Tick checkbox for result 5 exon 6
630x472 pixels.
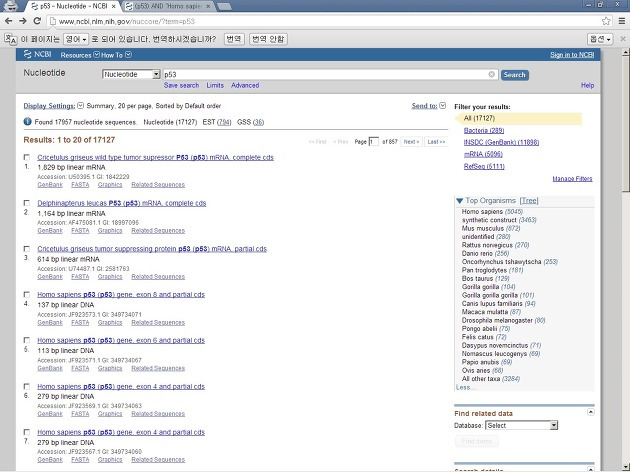[27, 340]
